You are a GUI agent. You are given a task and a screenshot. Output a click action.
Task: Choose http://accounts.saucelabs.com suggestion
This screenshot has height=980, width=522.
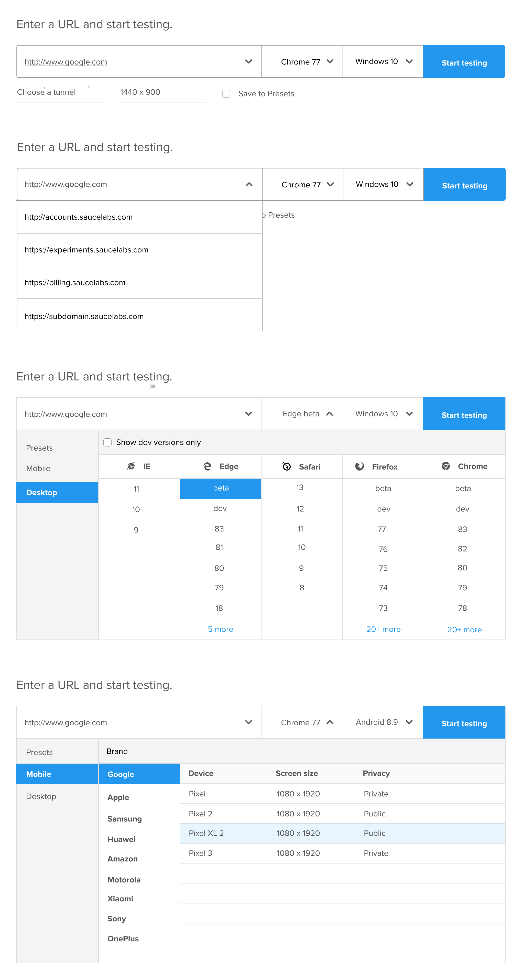click(139, 217)
